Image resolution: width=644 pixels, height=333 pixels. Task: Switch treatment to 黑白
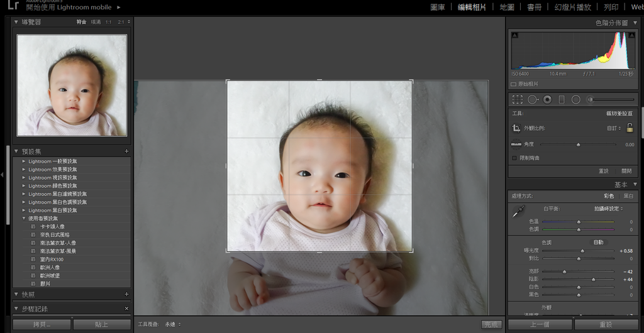pyautogui.click(x=628, y=196)
